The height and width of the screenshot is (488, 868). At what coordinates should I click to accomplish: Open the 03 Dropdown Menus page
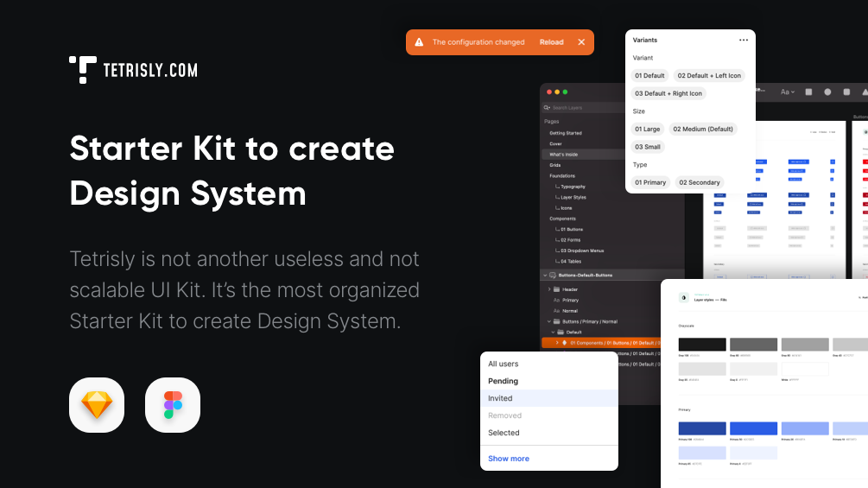pos(582,250)
